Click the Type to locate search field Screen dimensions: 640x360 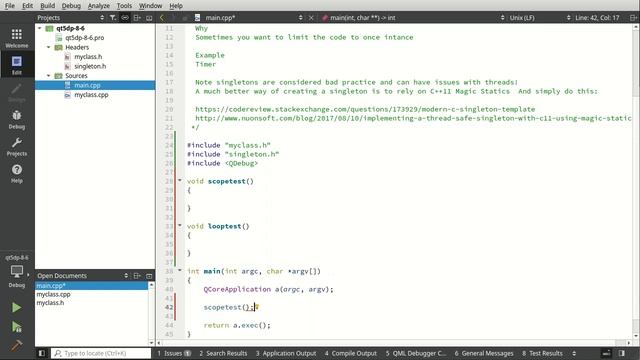point(101,353)
